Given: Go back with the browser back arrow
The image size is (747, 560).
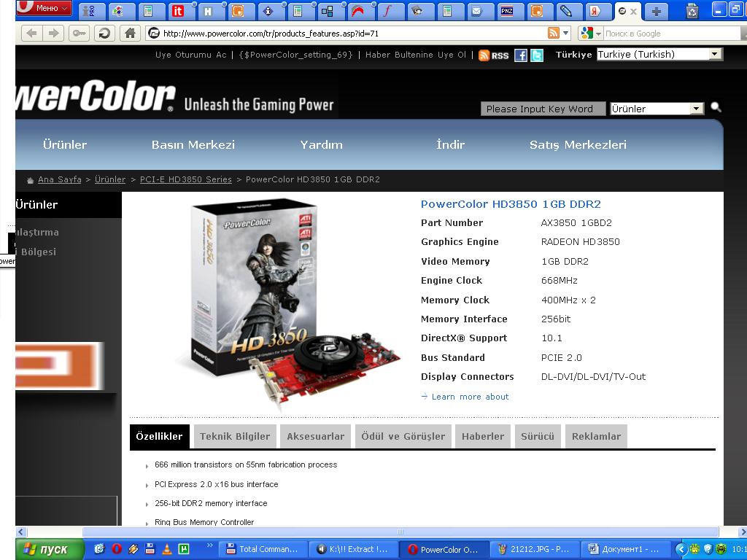Looking at the screenshot, I should [x=31, y=34].
